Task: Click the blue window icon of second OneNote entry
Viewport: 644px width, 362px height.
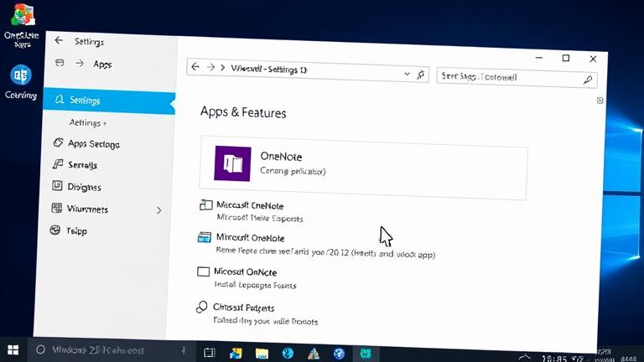Action: pos(204,237)
